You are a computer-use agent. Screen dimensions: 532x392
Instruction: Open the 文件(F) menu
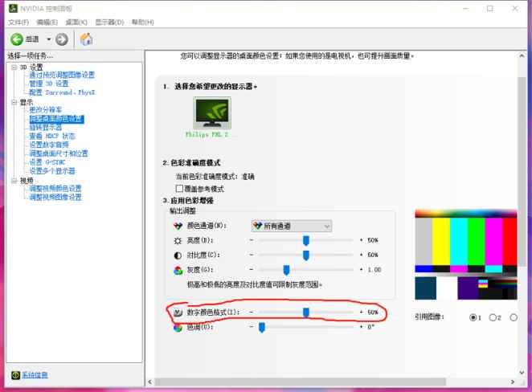pos(18,22)
